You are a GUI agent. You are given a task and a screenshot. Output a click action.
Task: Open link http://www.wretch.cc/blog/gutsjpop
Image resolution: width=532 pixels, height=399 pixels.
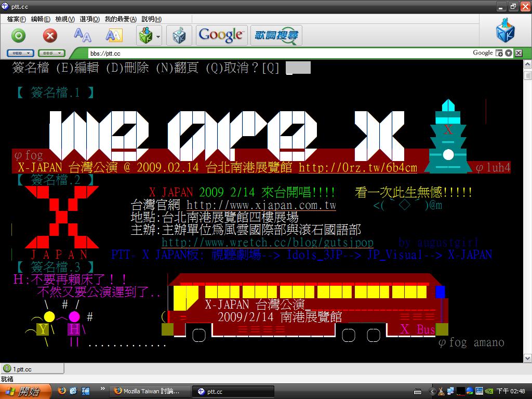268,243
